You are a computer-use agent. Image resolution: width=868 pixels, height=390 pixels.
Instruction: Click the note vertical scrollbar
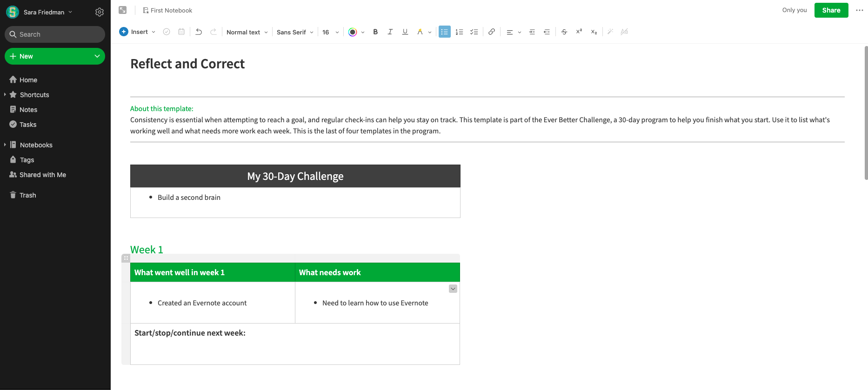pos(866,112)
